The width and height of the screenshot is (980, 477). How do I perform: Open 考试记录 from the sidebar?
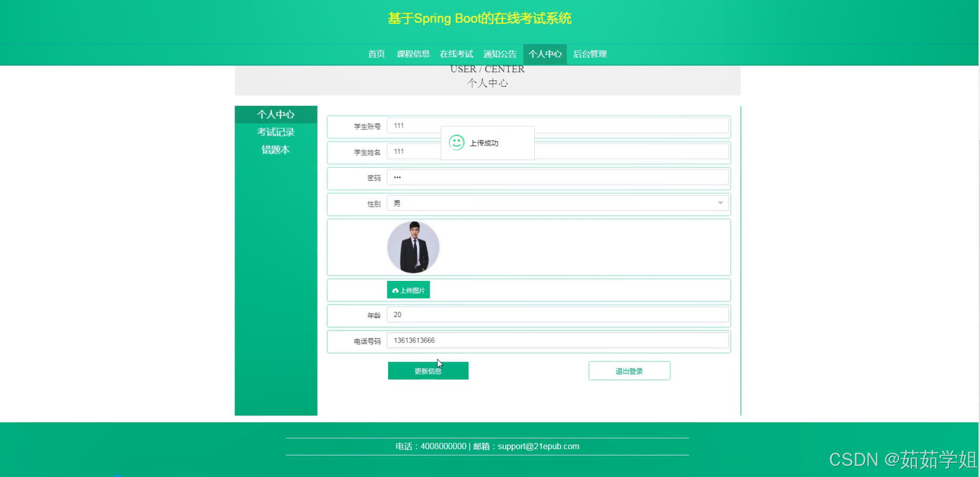(x=275, y=132)
